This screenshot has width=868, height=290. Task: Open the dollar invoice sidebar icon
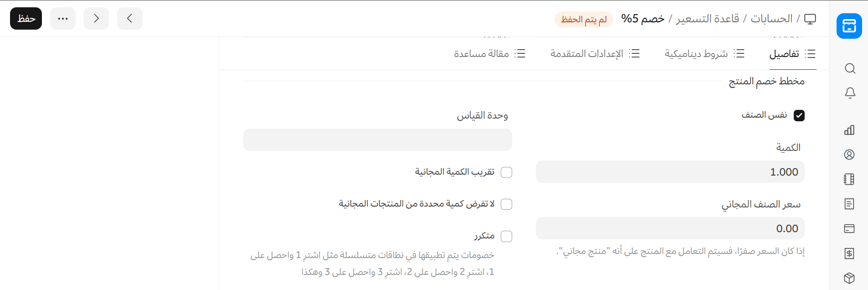(849, 254)
